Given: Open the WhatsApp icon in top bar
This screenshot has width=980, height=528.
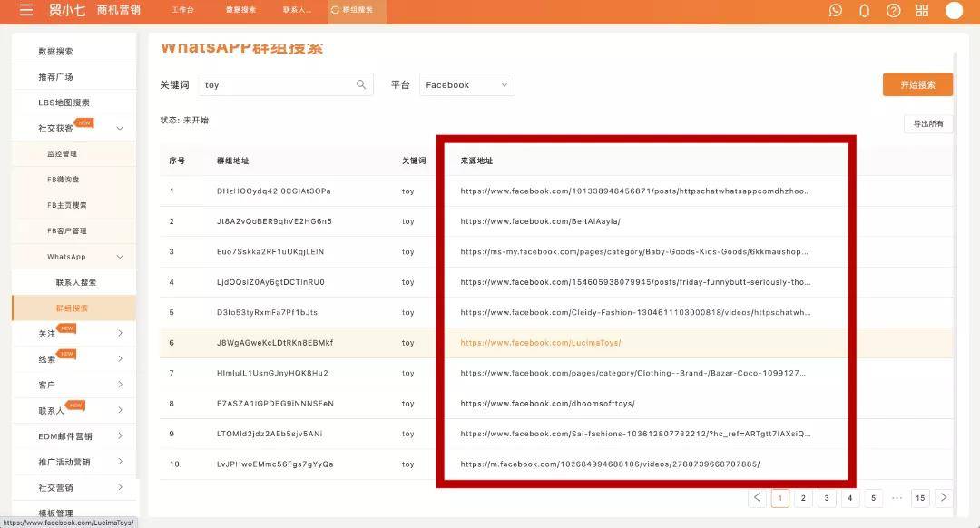Looking at the screenshot, I should (x=835, y=11).
